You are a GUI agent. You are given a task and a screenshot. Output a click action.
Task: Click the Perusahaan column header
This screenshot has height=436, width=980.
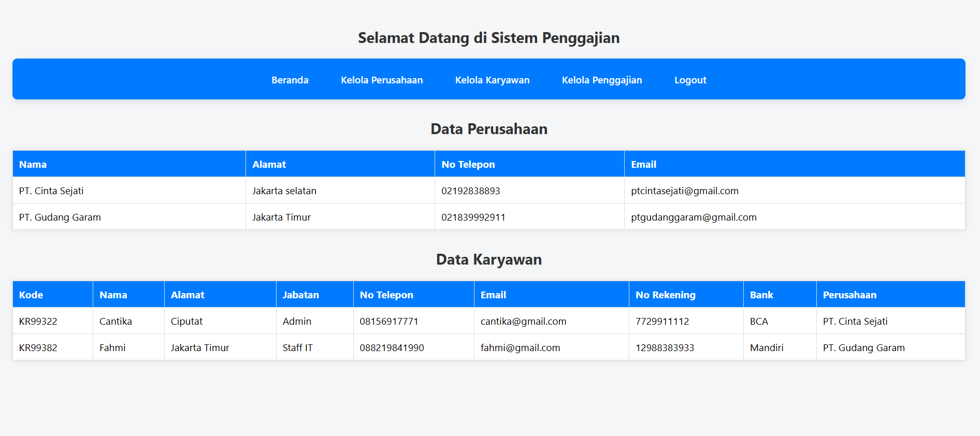[891, 295]
